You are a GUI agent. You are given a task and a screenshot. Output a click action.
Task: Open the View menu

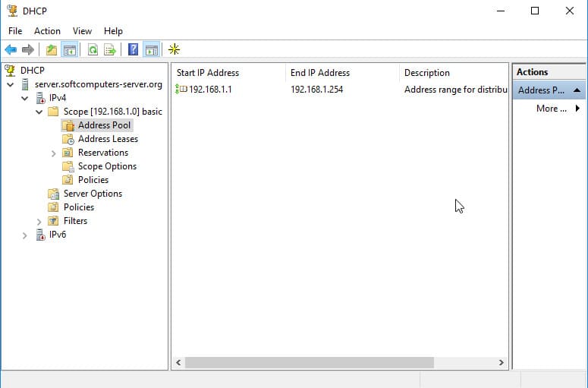[x=82, y=31]
